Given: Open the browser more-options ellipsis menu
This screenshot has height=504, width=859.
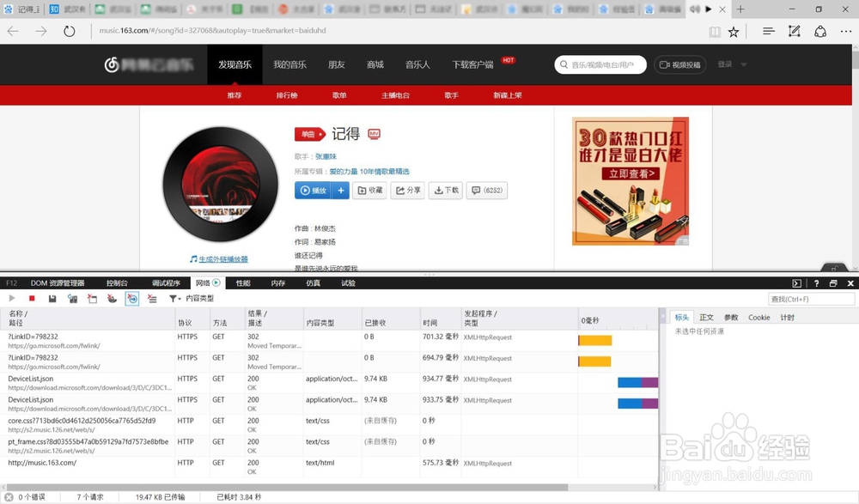Looking at the screenshot, I should 846,32.
